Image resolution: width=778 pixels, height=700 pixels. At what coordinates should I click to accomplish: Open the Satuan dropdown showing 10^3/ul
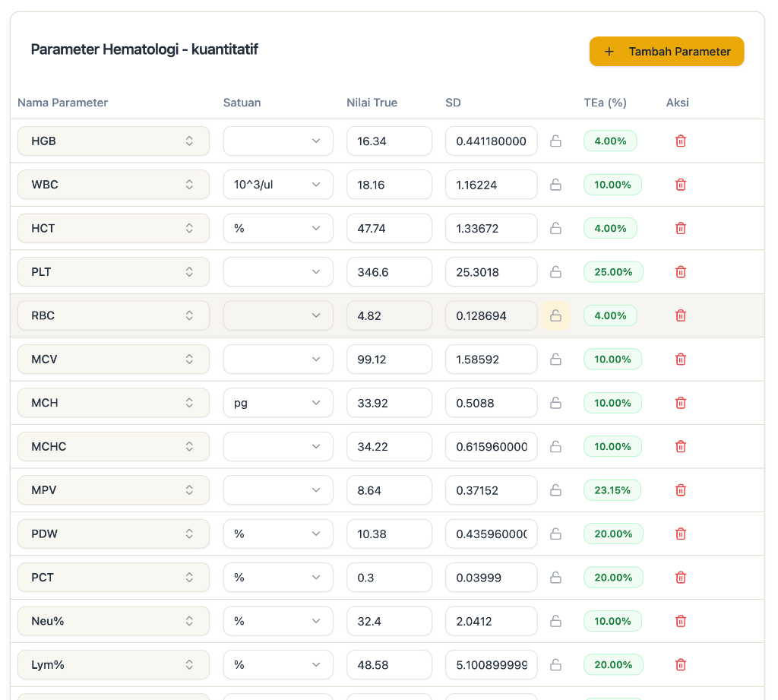[x=278, y=185]
